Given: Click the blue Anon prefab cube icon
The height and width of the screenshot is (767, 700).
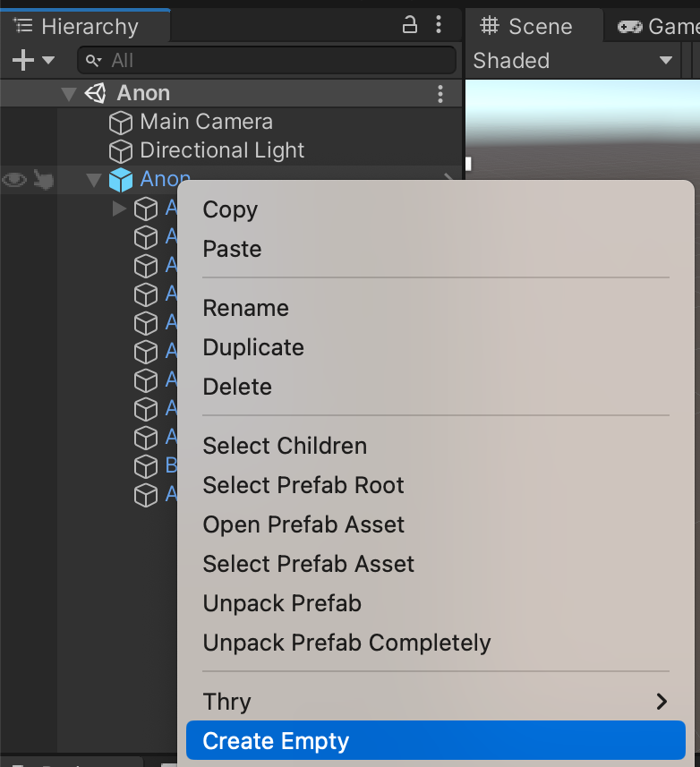Looking at the screenshot, I should [121, 180].
